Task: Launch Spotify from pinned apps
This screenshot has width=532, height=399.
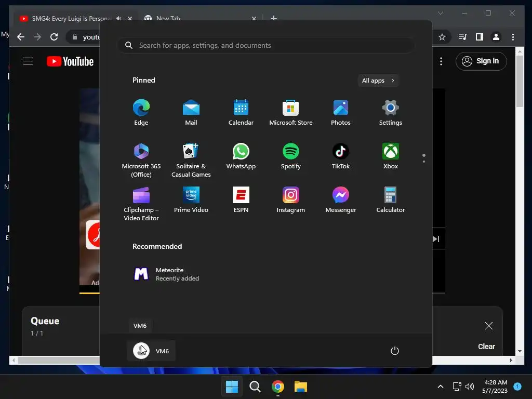Action: pos(291,156)
